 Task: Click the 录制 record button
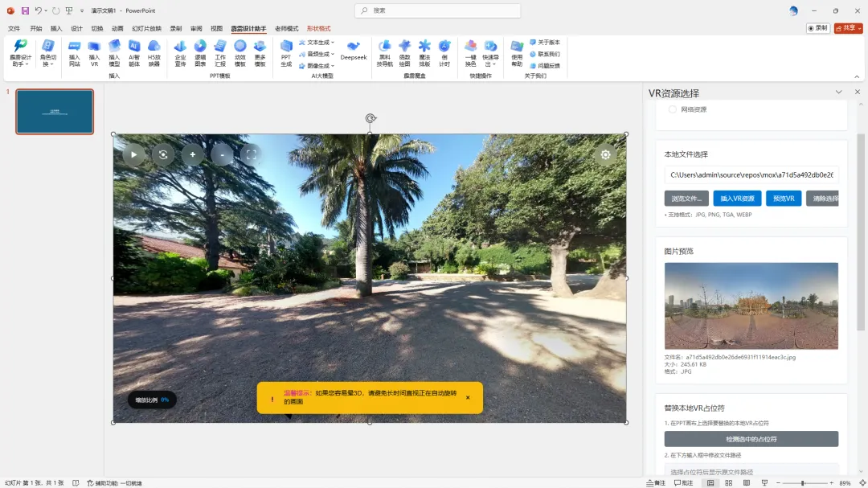pyautogui.click(x=817, y=27)
